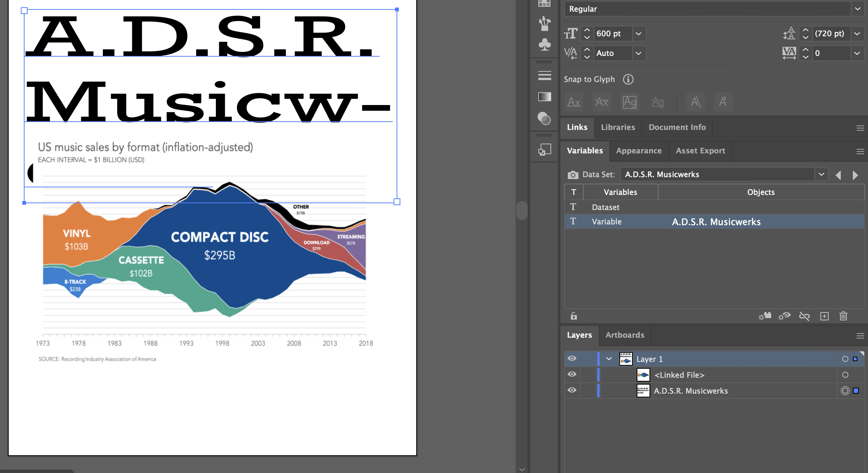
Task: Open the Gradient panel icon
Action: pyautogui.click(x=544, y=97)
